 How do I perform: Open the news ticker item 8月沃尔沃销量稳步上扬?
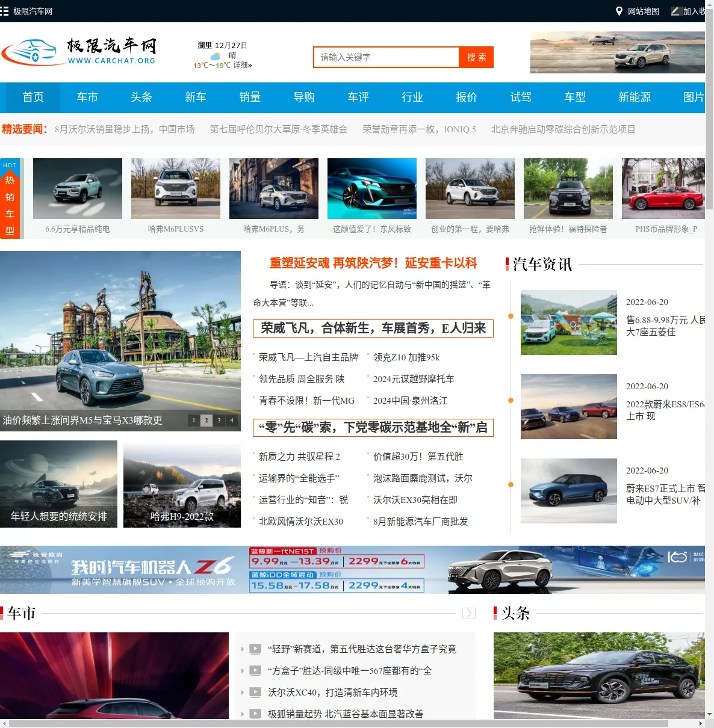coord(125,129)
